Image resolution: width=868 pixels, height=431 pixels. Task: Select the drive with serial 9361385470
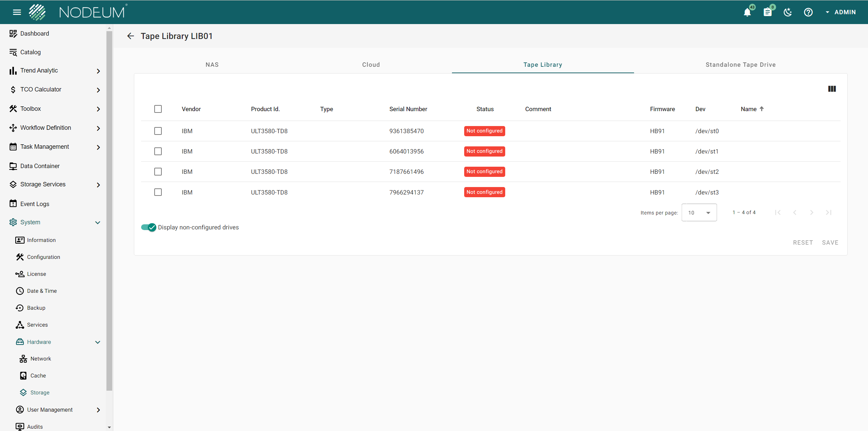point(158,131)
